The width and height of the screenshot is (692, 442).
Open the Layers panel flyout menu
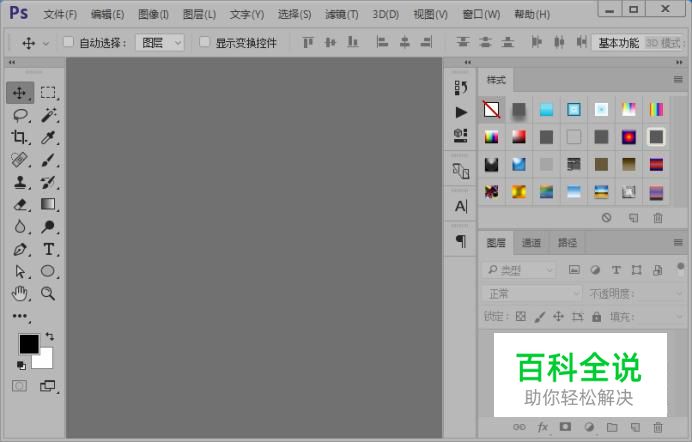tap(678, 243)
